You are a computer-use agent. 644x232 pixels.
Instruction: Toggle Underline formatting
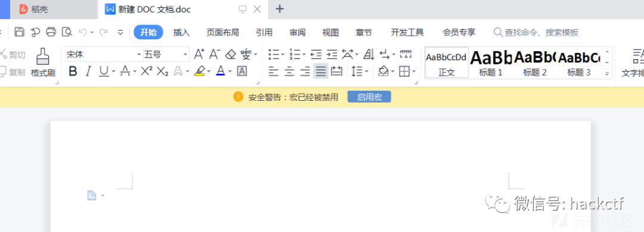tap(104, 72)
